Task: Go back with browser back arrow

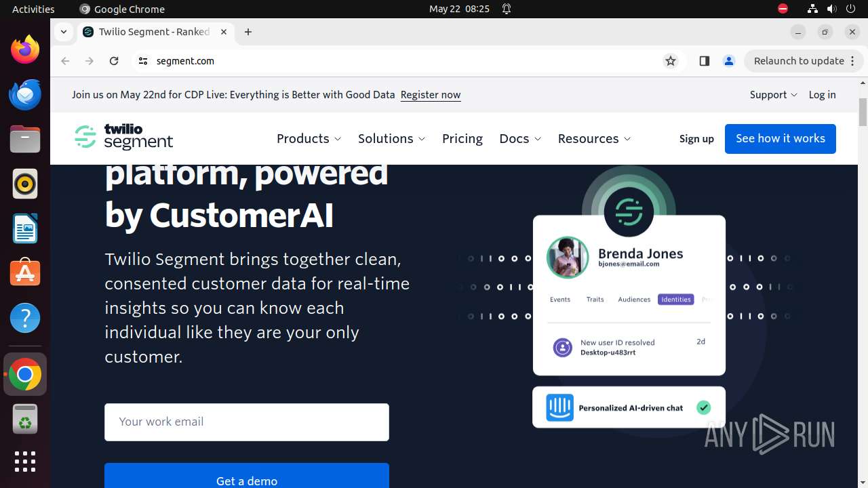Action: coord(65,61)
